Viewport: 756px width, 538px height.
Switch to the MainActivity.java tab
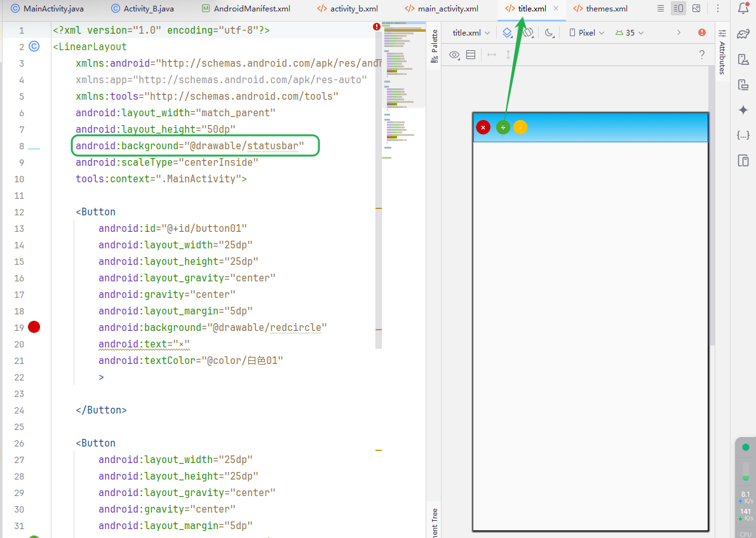coord(47,9)
